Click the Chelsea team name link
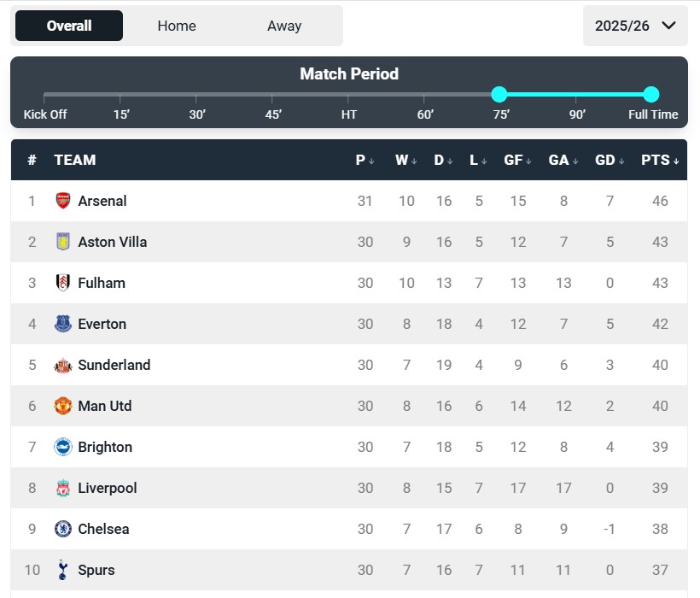The image size is (700, 598). click(x=103, y=529)
